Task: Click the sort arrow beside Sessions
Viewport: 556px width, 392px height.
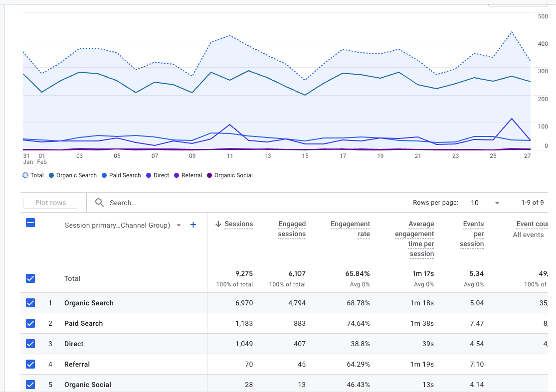Action: pos(218,224)
